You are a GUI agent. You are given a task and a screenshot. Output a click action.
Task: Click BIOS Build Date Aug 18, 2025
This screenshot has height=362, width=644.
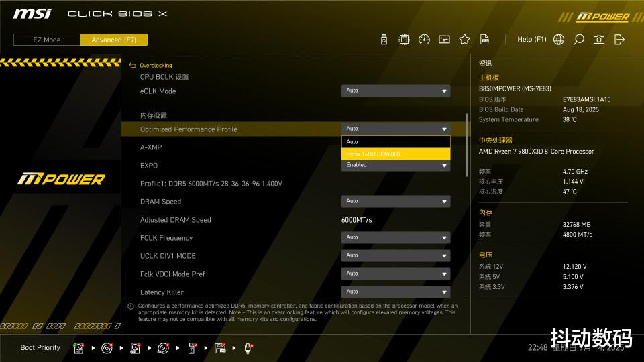(x=580, y=109)
